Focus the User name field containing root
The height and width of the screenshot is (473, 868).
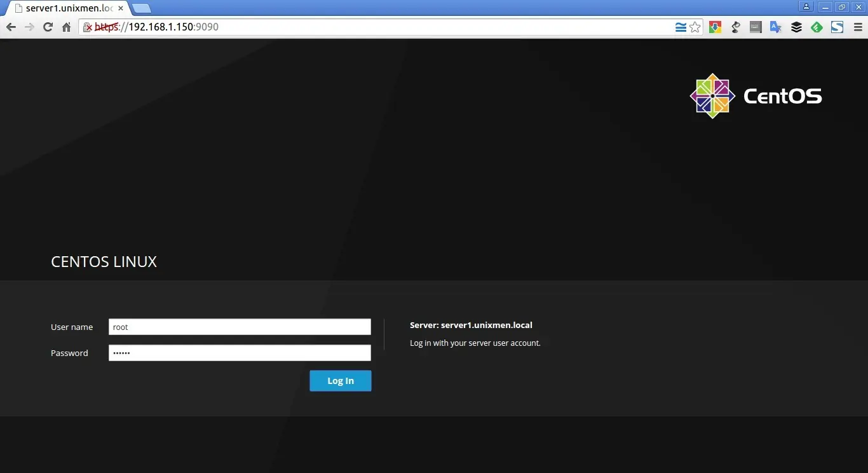tap(240, 327)
